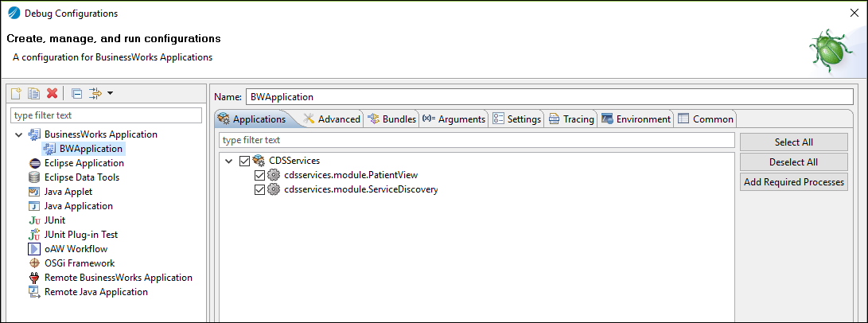Viewport: 868px width, 323px height.
Task: Select cdsservices.module.ServiceDiscovery text
Action: 361,189
